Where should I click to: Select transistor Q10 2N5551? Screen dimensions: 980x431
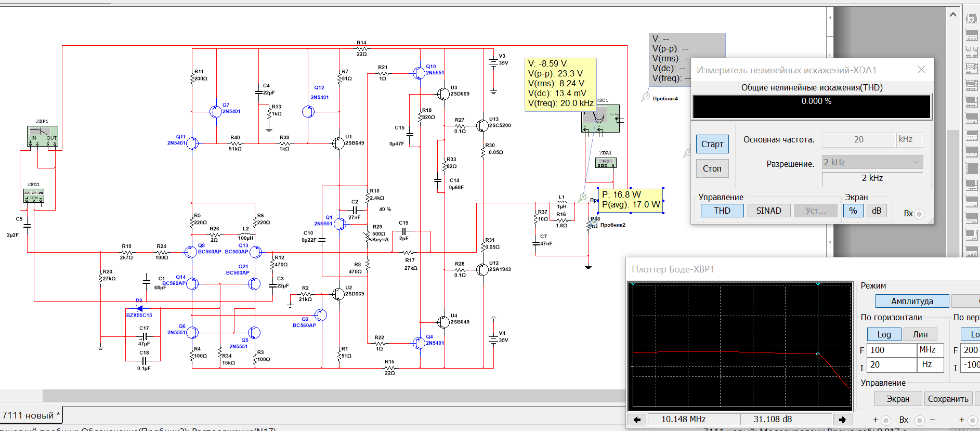(419, 73)
